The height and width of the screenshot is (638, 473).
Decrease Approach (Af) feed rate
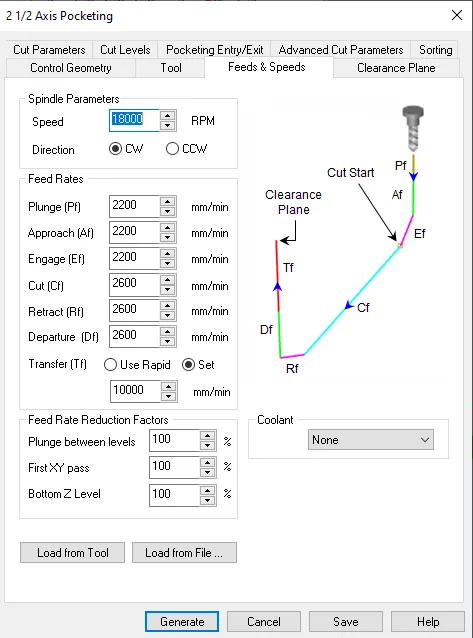168,238
